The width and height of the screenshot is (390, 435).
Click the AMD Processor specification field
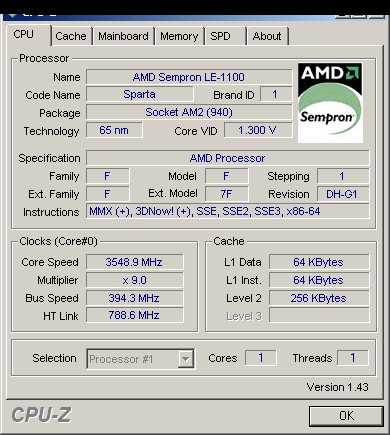click(x=227, y=158)
